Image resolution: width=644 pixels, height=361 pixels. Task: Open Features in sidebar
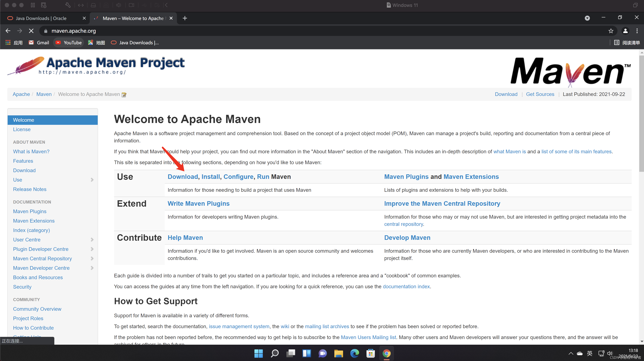[x=23, y=161]
